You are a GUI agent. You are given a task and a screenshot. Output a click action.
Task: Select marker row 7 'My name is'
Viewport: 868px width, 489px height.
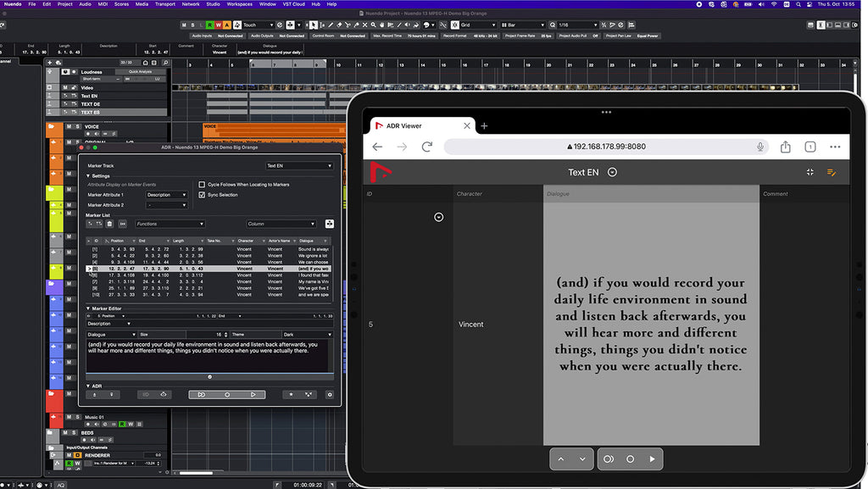209,281
